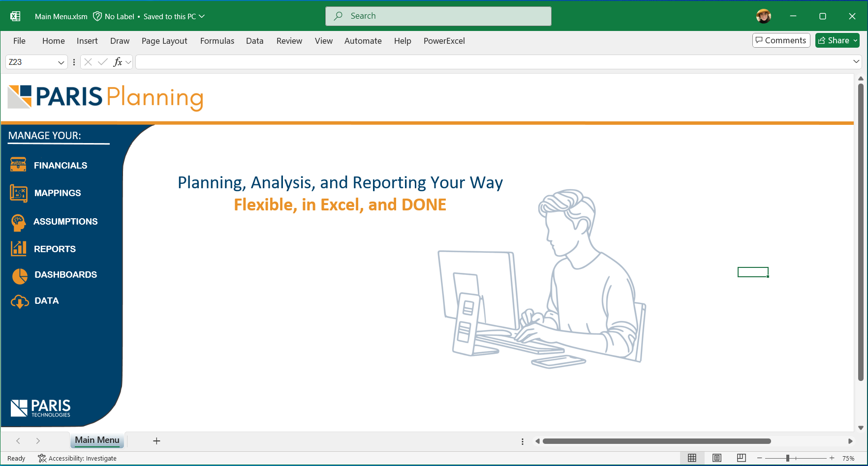Click the DATA menu link
This screenshot has height=466, width=868.
point(47,301)
